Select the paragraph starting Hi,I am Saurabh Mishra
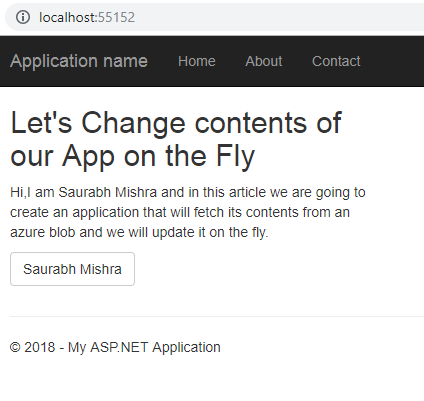 tap(188, 212)
